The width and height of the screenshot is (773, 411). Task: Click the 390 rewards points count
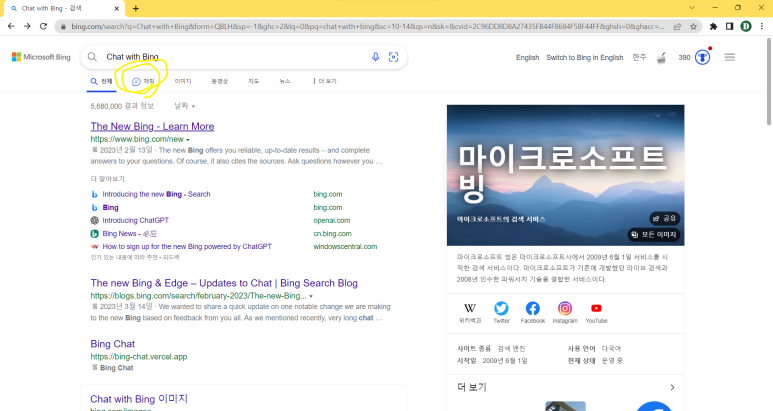click(684, 58)
